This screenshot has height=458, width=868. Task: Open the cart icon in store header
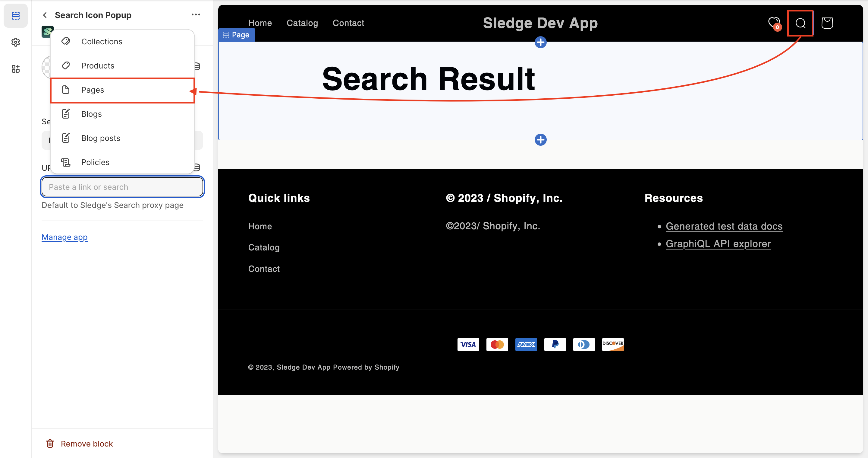pos(827,23)
